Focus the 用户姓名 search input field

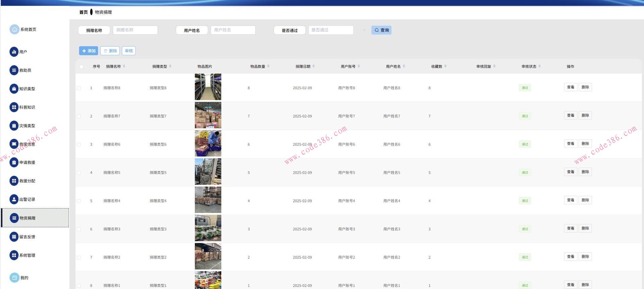point(233,30)
